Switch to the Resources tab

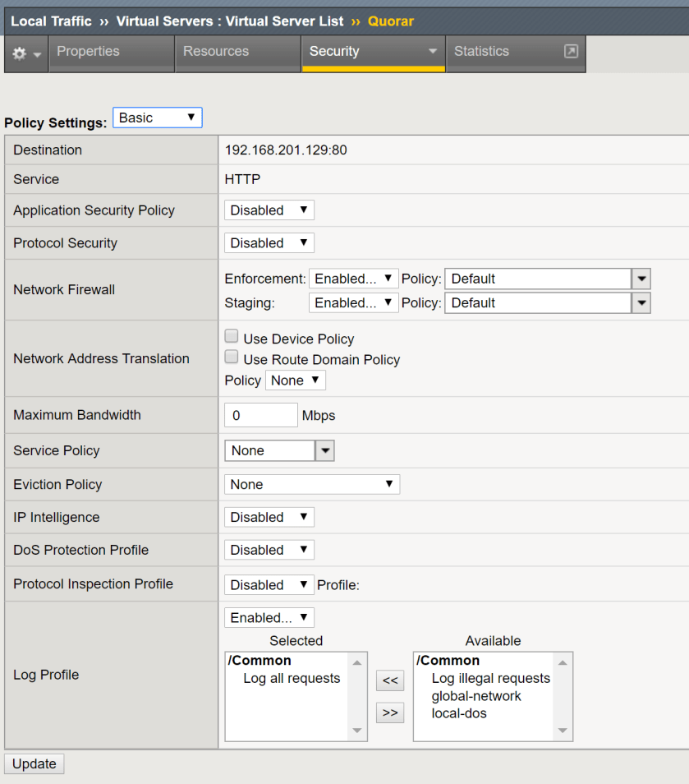(x=216, y=51)
